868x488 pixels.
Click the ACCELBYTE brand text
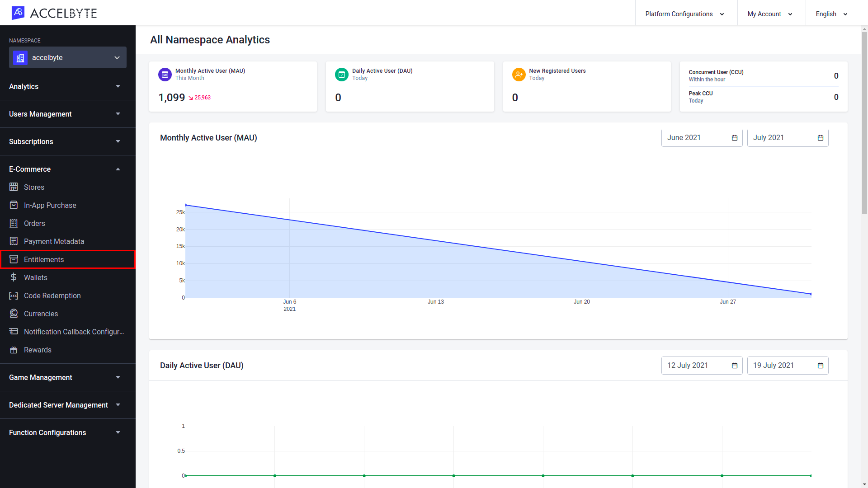(64, 14)
